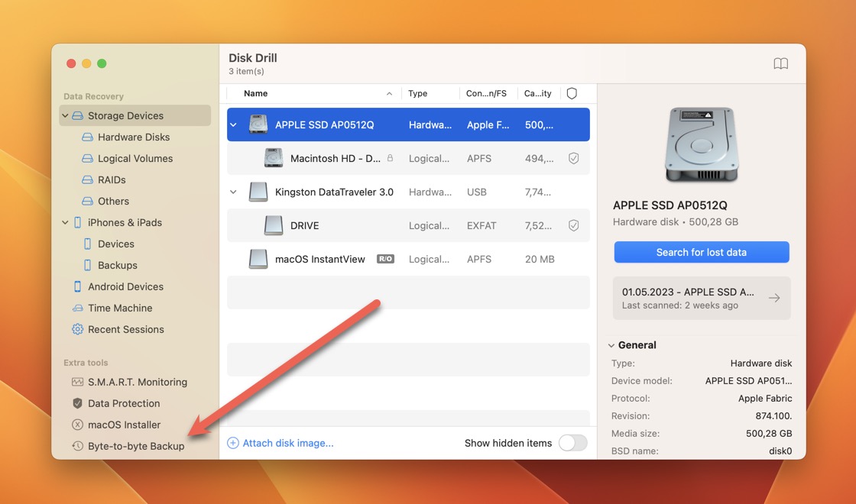Click Search for lost data button
The height and width of the screenshot is (504, 856).
(x=701, y=252)
